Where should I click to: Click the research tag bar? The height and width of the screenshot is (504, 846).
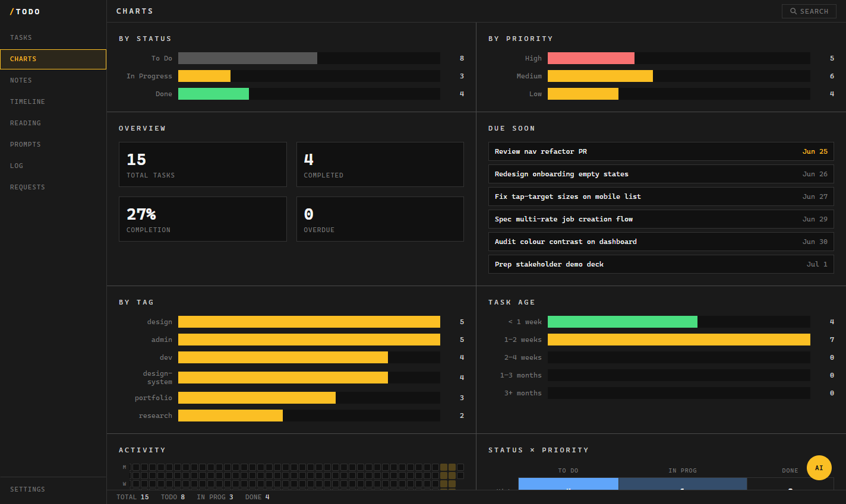231,416
